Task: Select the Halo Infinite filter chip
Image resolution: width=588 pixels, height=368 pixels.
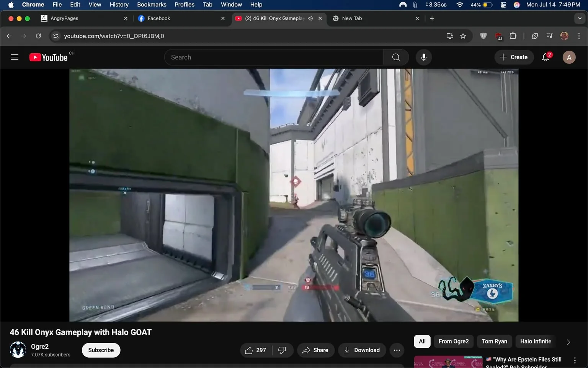Action: (x=536, y=341)
